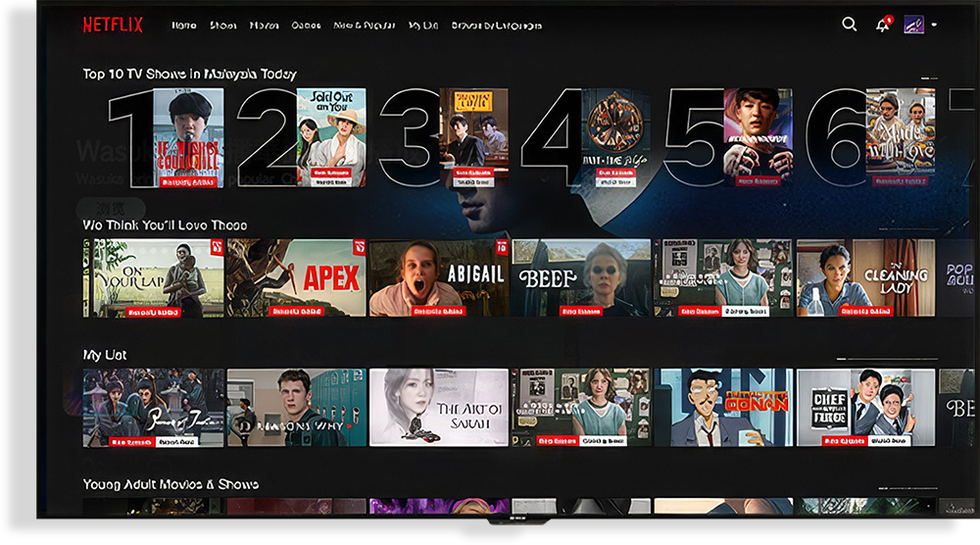This screenshot has height=545, width=980.
Task: Open the APEX title card
Action: (x=296, y=278)
